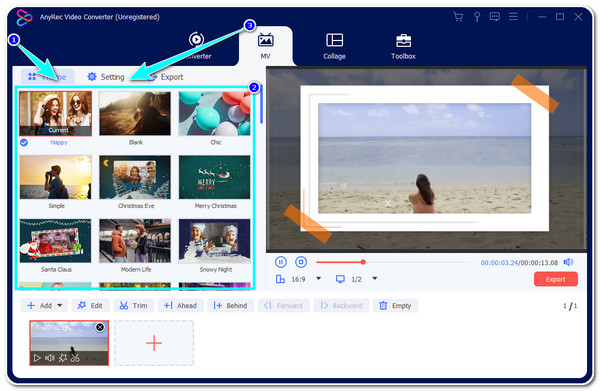600x391 pixels.
Task: Open the Collage tab
Action: 334,46
